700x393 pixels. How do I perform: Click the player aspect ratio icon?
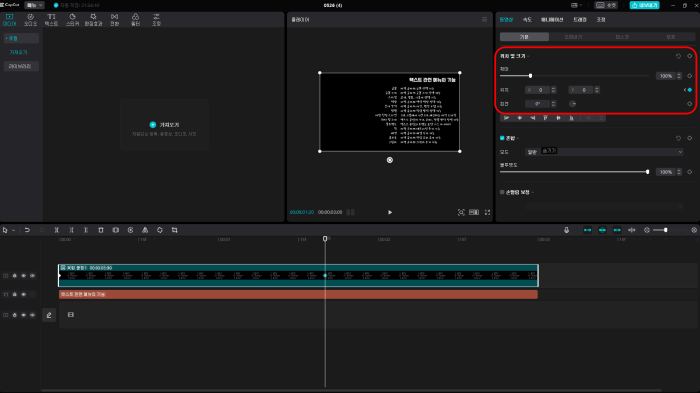pyautogui.click(x=474, y=213)
